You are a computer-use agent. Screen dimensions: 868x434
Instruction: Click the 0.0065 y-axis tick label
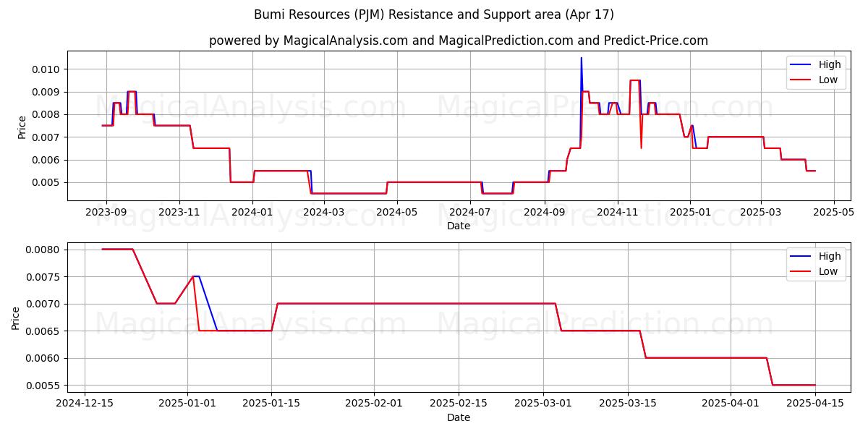44,331
